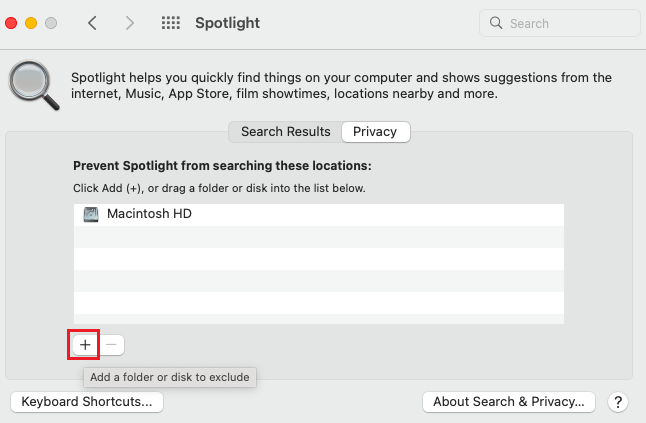The height and width of the screenshot is (423, 646).
Task: Show all preferences via grid icon
Action: coord(171,23)
